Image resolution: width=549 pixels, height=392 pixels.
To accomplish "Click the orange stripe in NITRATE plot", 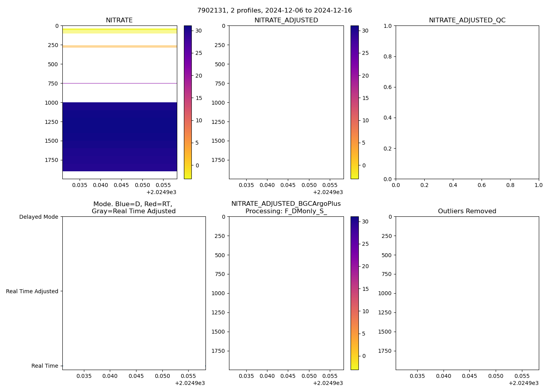I will coord(120,46).
